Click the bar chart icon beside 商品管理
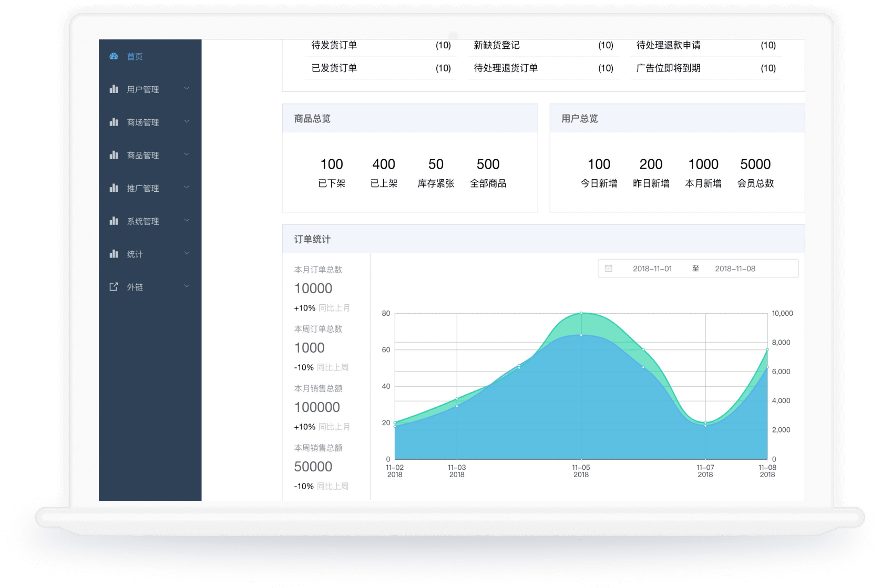This screenshot has width=882, height=588. 114,155
